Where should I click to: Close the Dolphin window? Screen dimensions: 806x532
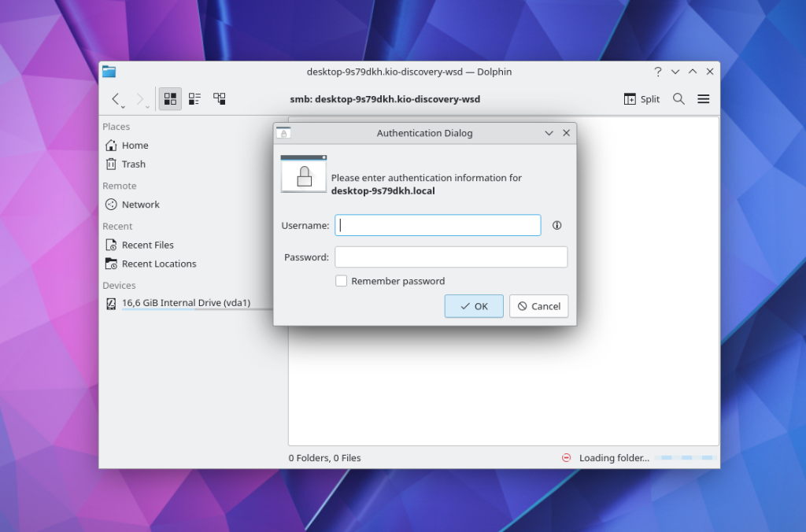710,72
